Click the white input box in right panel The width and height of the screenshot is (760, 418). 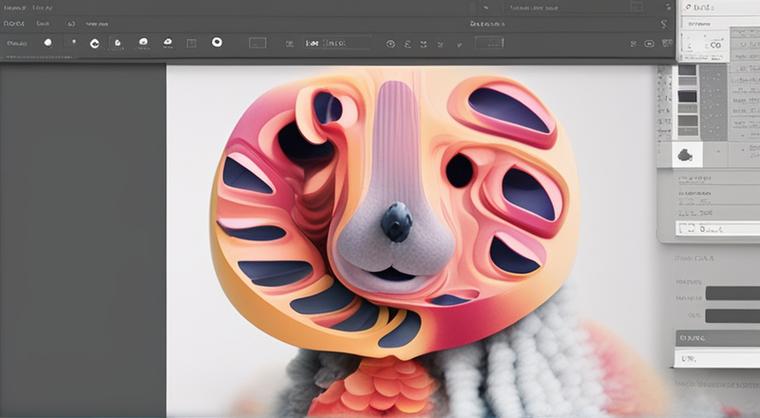coord(717,228)
